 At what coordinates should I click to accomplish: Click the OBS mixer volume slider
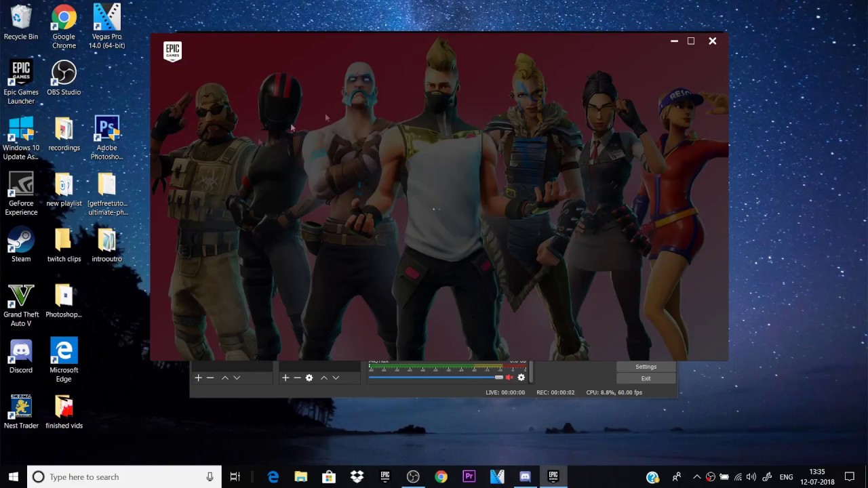[x=436, y=378]
